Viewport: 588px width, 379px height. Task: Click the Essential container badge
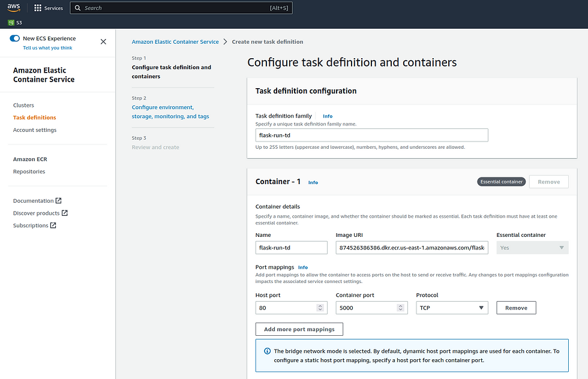502,182
